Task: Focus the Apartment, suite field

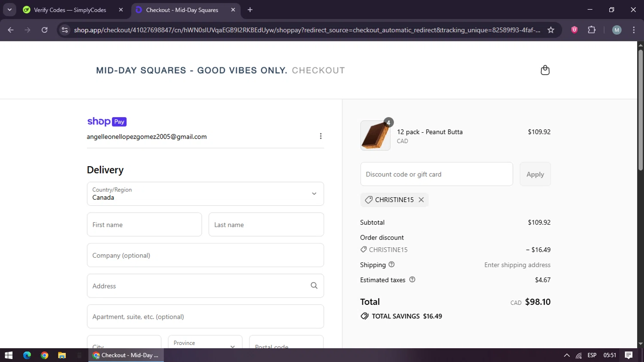Action: [205, 316]
